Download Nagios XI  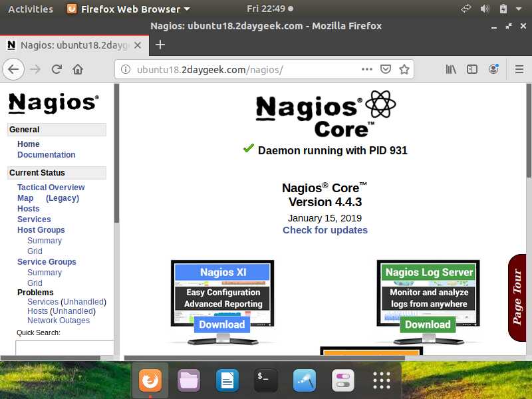(222, 325)
